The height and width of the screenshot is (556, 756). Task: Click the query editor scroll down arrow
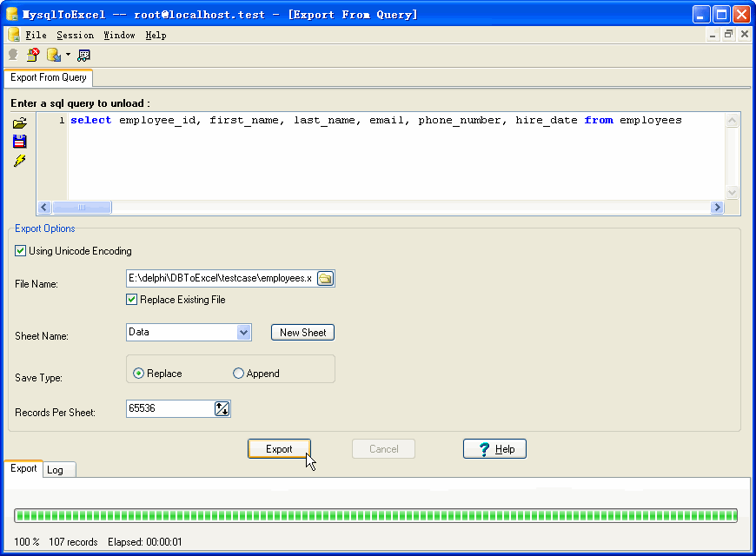coord(732,192)
